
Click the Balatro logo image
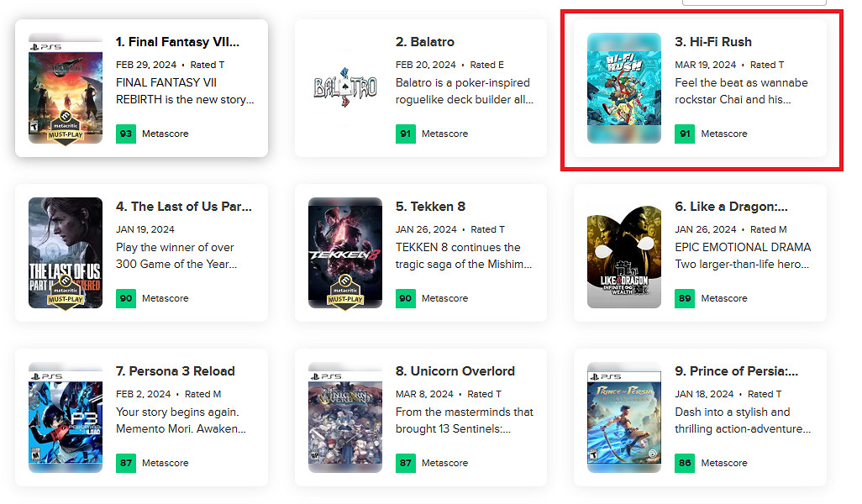(345, 87)
